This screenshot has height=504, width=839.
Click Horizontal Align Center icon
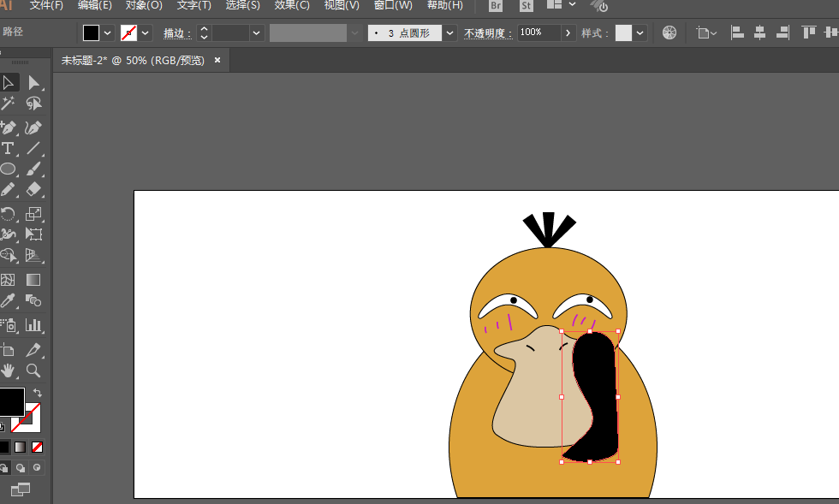point(760,33)
